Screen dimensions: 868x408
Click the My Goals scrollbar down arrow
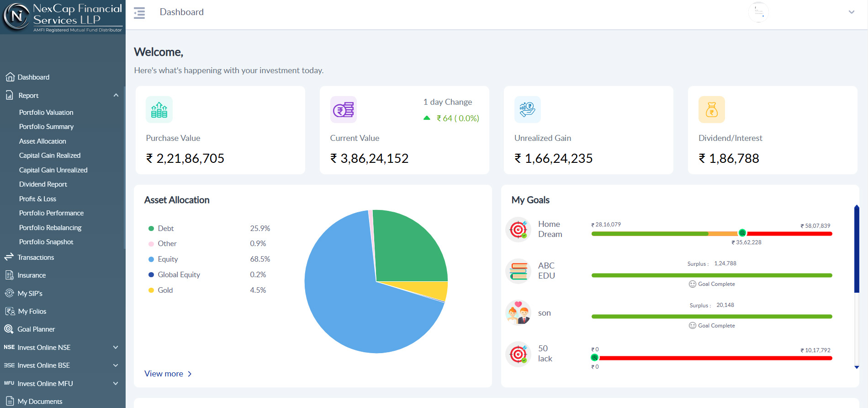[x=857, y=367]
